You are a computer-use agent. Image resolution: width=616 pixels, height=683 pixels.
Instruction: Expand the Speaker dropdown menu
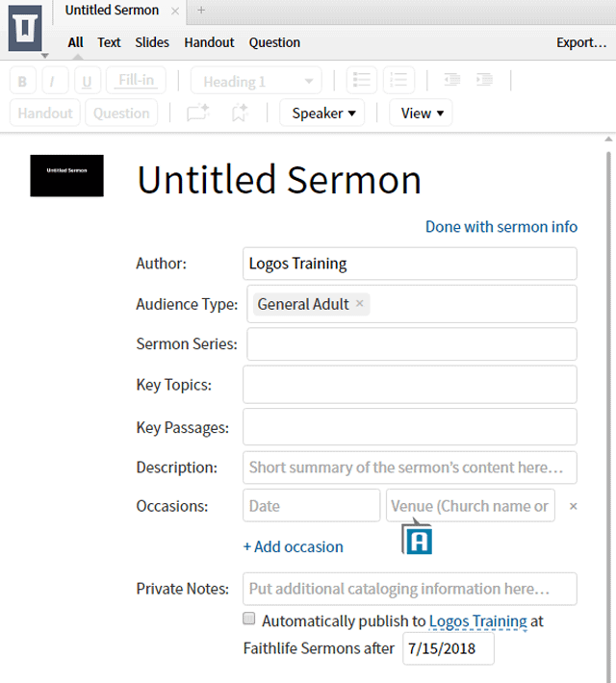click(322, 114)
